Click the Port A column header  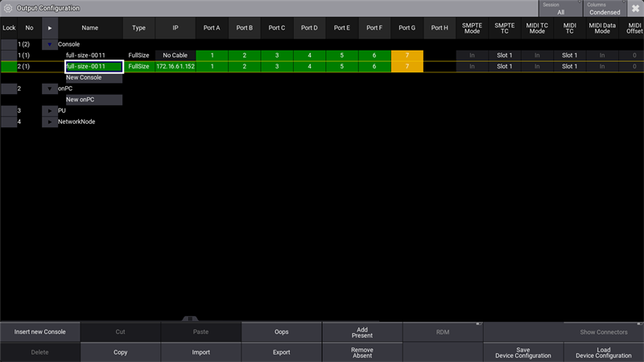coord(212,28)
